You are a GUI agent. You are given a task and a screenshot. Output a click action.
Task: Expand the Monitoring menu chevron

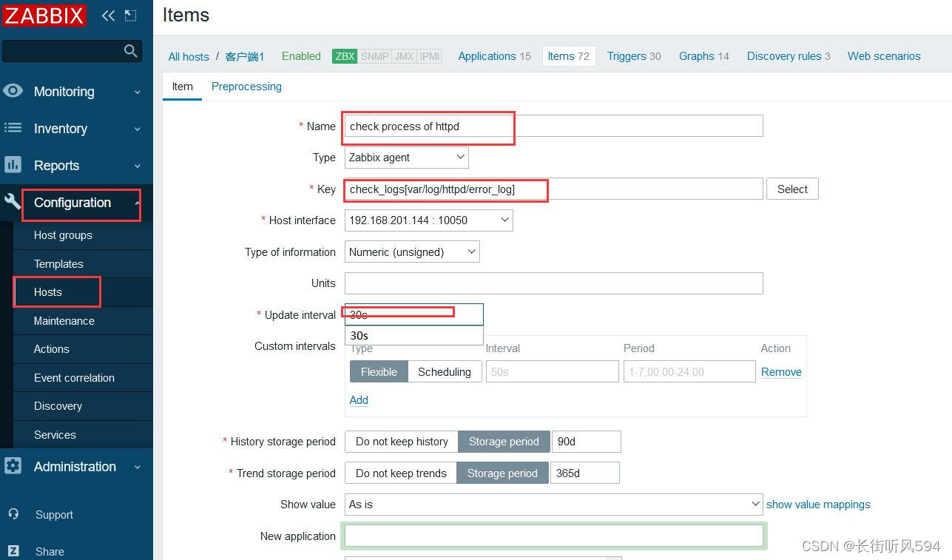tap(137, 92)
